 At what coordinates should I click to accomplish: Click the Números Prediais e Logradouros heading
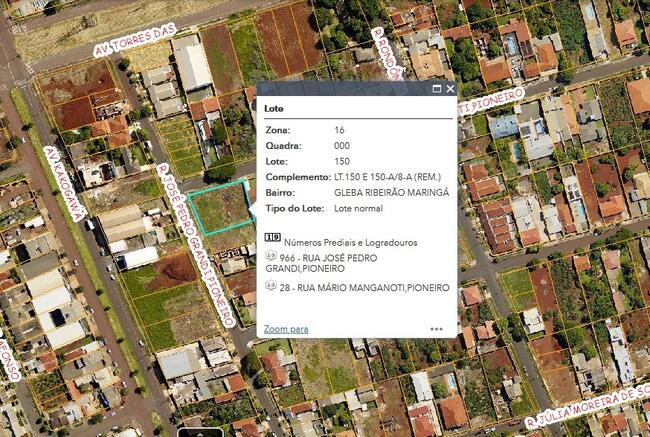350,242
